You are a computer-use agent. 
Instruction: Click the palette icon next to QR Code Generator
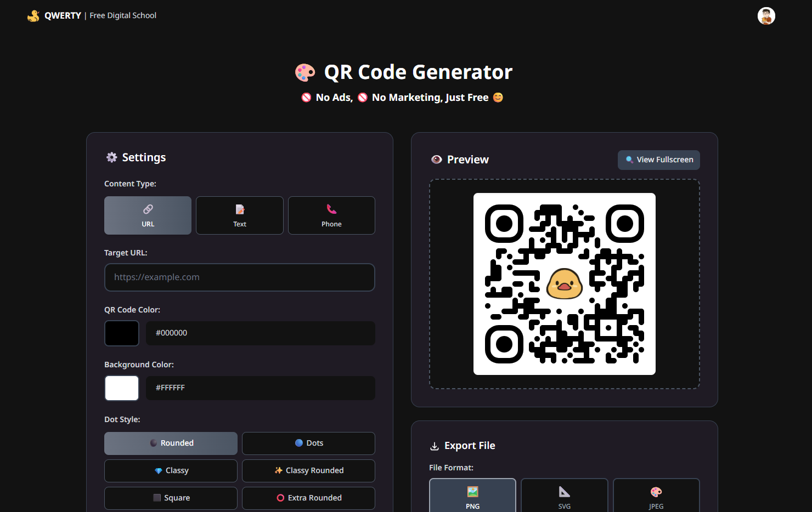(x=305, y=72)
